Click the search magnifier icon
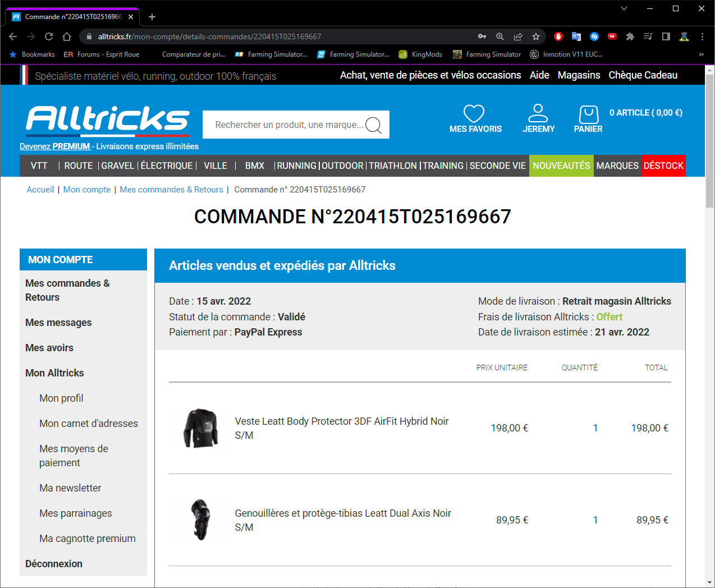 tap(373, 125)
